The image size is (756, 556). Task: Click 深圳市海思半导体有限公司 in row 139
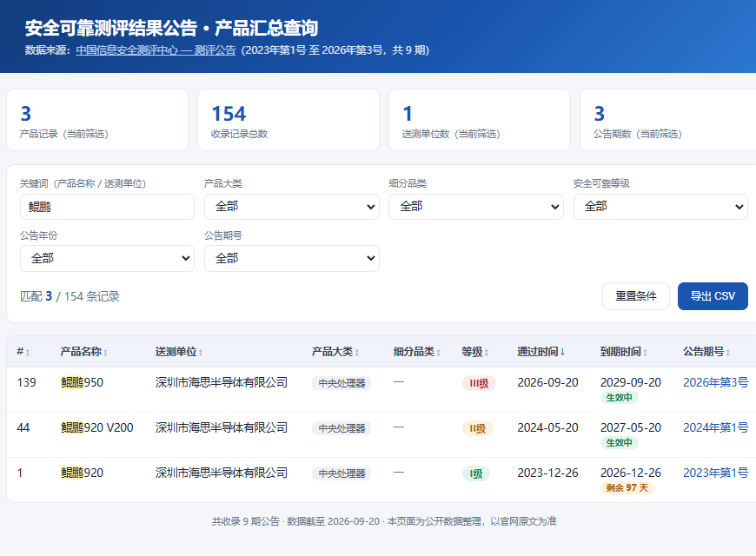pyautogui.click(x=222, y=382)
